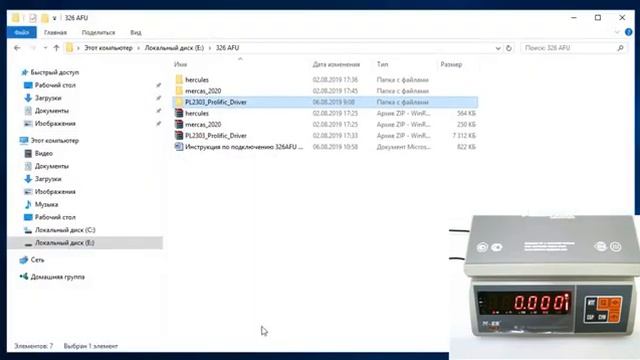
Task: Click the 7 312 КБ size cell
Action: [464, 136]
